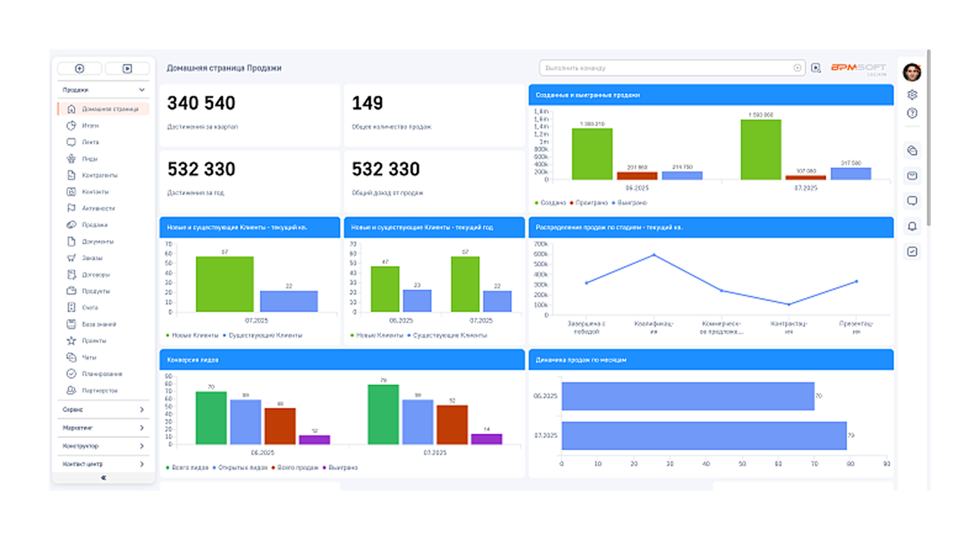The height and width of the screenshot is (540, 980).
Task: Open the single speech bubble icon in right panel
Action: (x=912, y=201)
